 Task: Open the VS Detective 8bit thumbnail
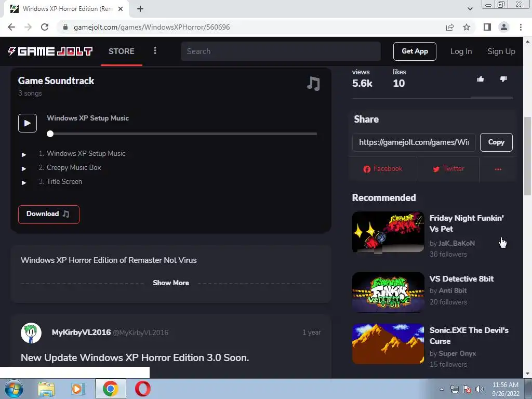388,292
